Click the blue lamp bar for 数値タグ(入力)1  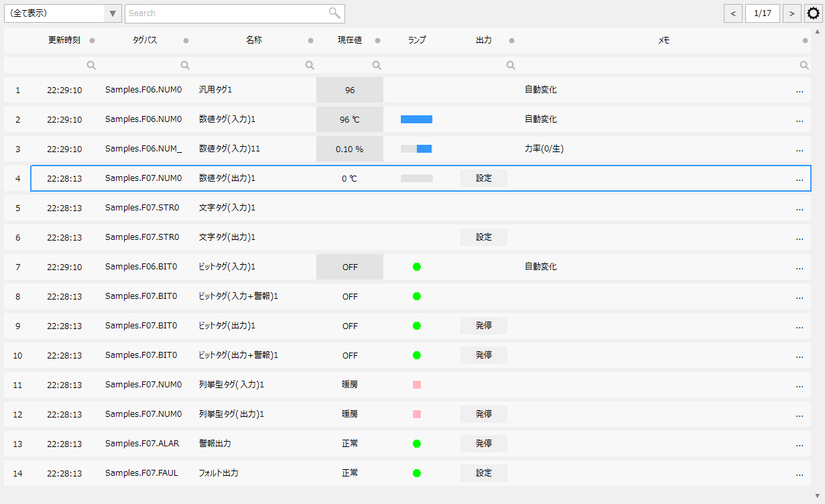pyautogui.click(x=416, y=119)
